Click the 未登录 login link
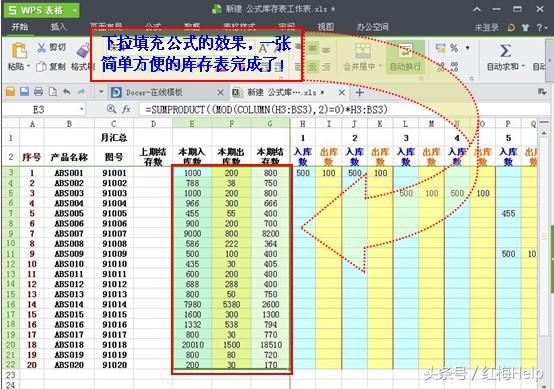 coord(487,27)
